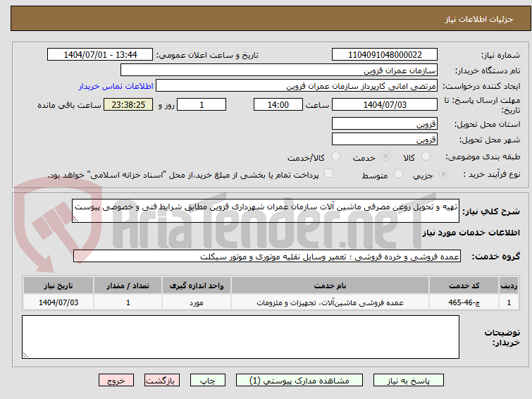Click the تاریخ نیاز column header

58,286
